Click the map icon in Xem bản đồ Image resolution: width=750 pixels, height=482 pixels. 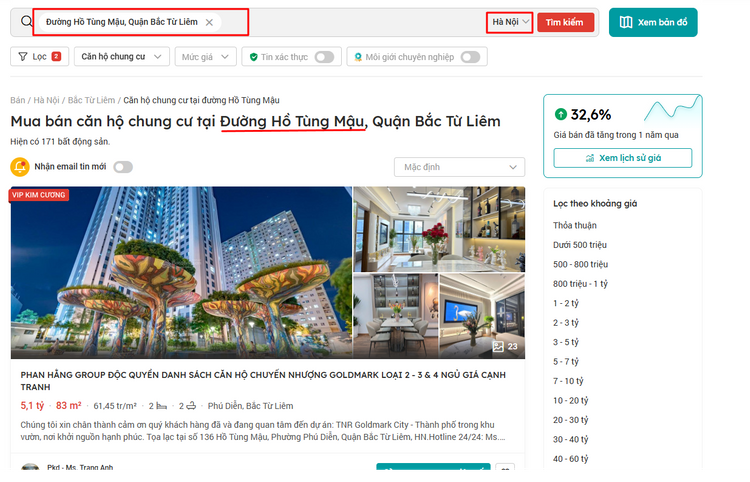coord(626,22)
